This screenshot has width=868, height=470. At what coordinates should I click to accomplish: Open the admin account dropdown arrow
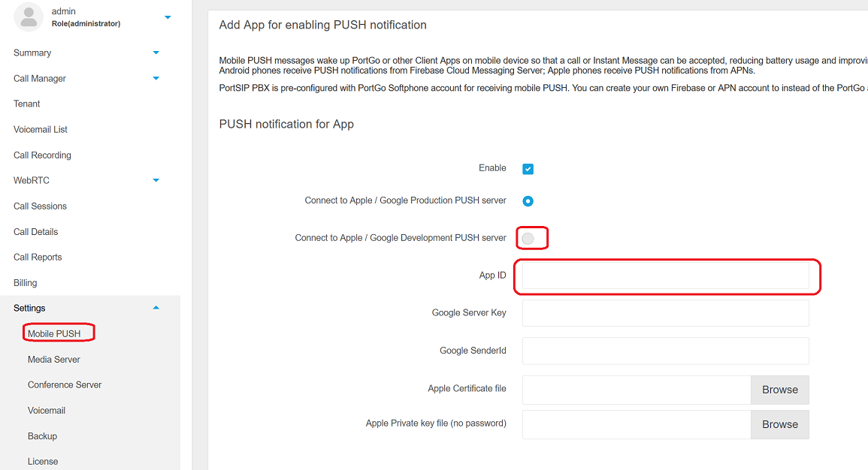click(167, 16)
